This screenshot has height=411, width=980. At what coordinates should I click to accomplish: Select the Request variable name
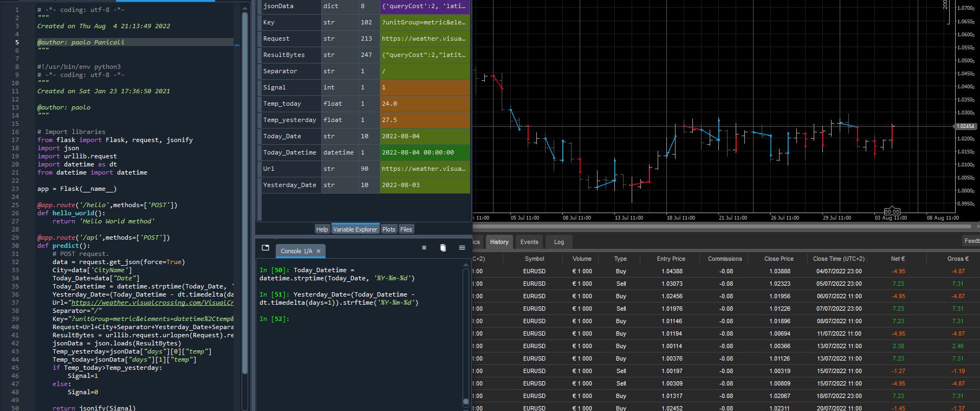pos(276,38)
